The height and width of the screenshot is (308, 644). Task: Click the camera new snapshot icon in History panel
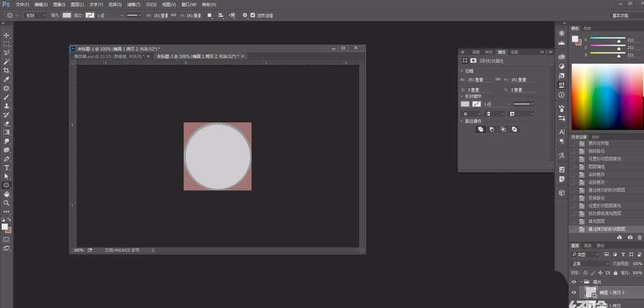630,237
